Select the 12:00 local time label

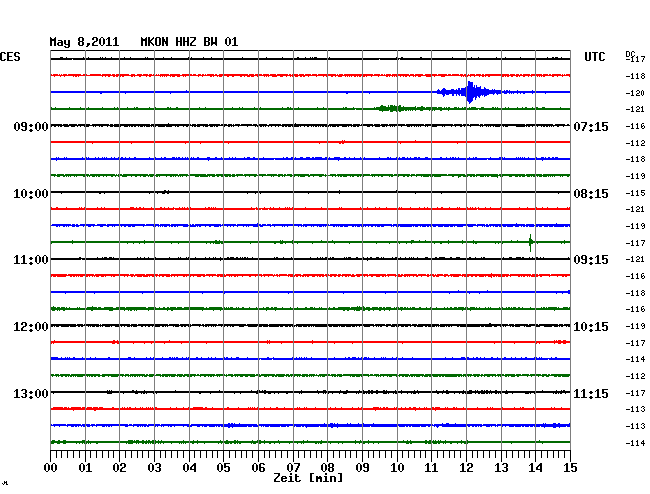[x=31, y=327]
